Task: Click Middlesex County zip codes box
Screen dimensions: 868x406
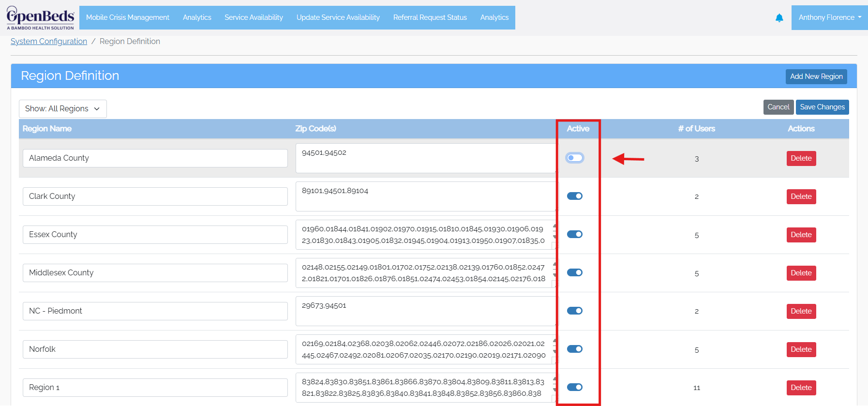Action: [x=426, y=273]
